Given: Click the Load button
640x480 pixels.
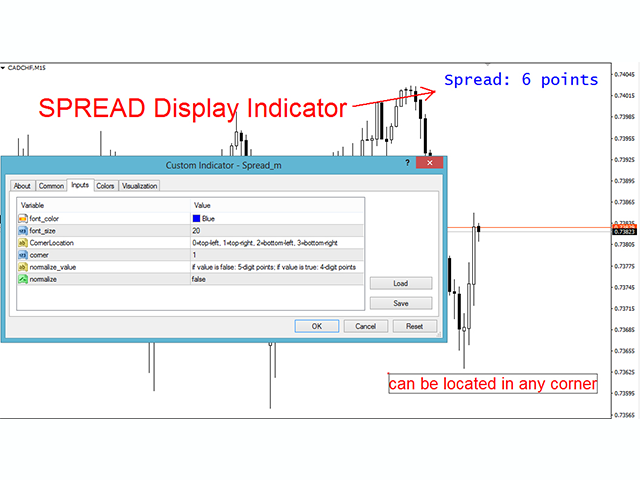Looking at the screenshot, I should [401, 283].
